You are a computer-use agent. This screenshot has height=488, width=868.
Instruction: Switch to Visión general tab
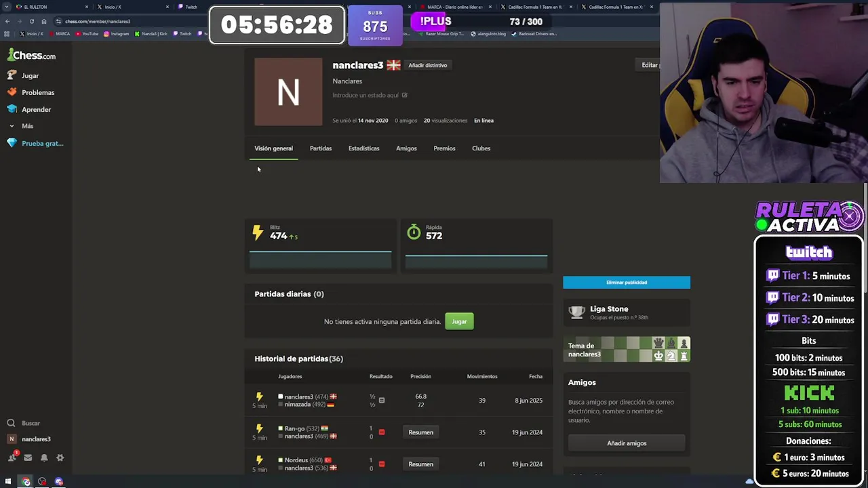(x=273, y=148)
